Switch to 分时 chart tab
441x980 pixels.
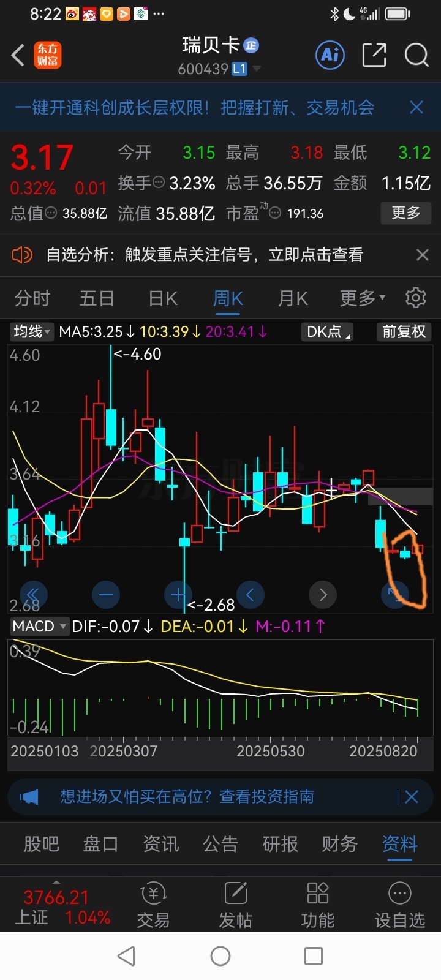32,298
